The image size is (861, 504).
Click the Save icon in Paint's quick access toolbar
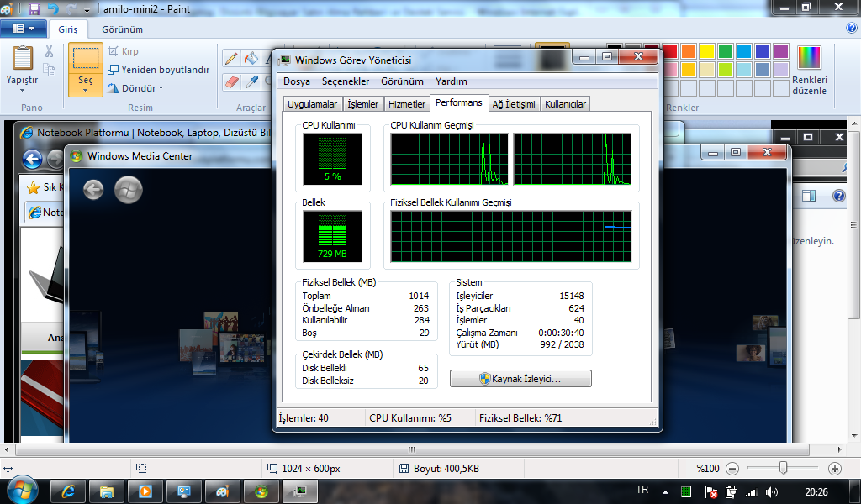point(34,8)
